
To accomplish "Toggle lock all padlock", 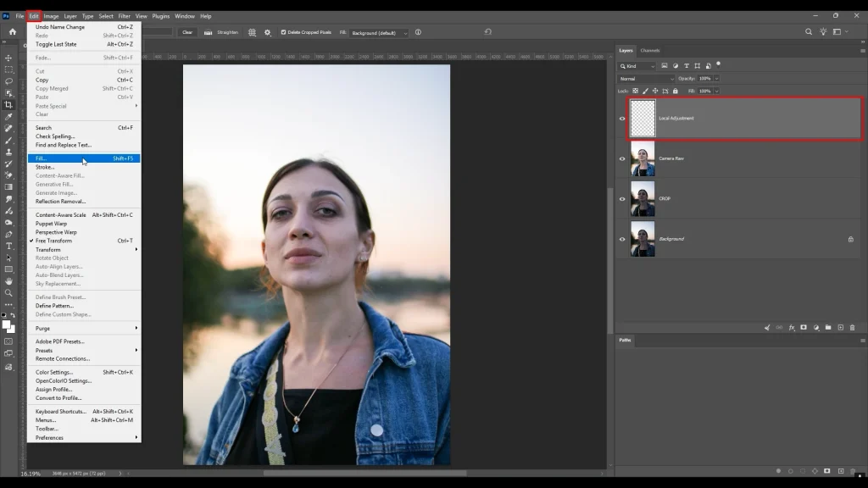I will (x=676, y=91).
